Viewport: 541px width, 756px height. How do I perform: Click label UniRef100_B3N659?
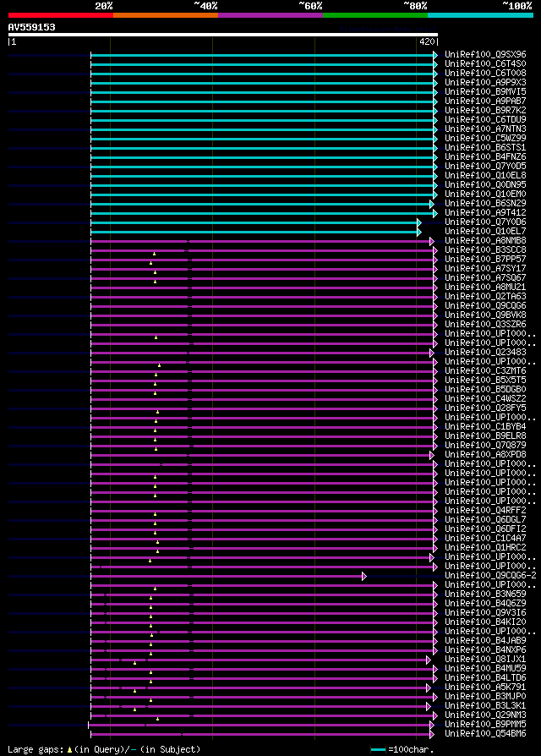(x=485, y=594)
